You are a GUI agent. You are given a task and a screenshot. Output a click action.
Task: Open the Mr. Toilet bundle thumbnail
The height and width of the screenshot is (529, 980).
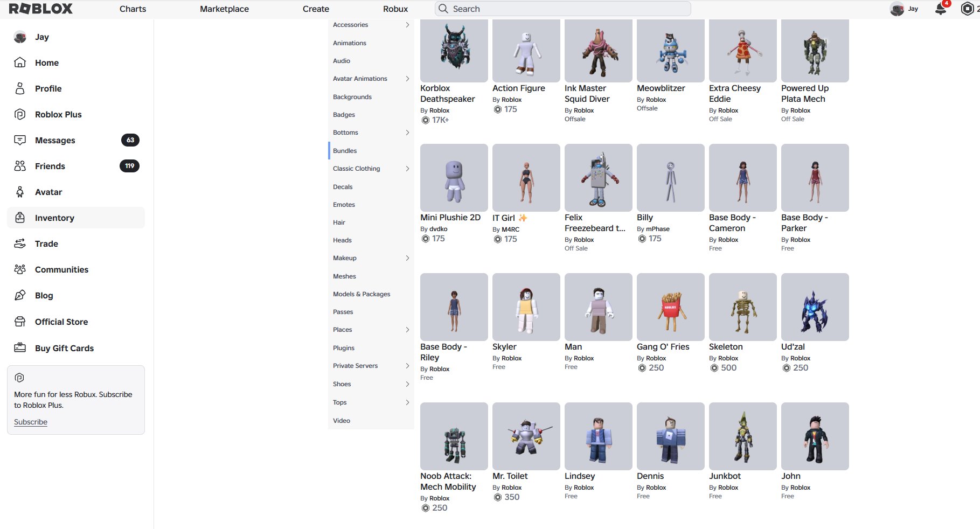pos(526,436)
